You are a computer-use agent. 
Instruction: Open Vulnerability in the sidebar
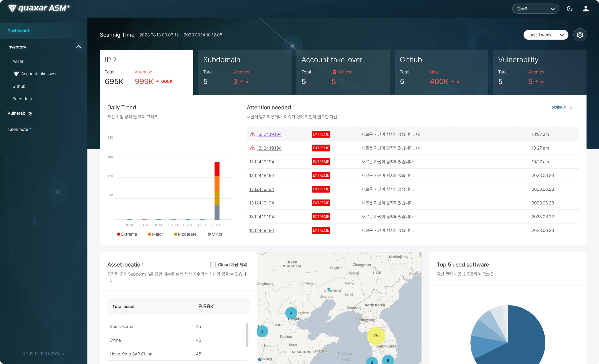coord(20,113)
